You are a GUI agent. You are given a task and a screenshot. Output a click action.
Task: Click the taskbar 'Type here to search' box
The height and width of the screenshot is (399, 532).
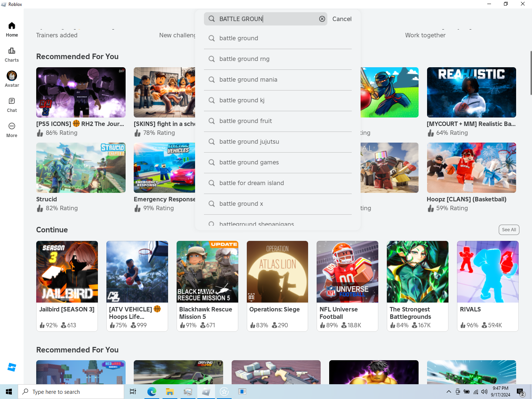(71, 392)
